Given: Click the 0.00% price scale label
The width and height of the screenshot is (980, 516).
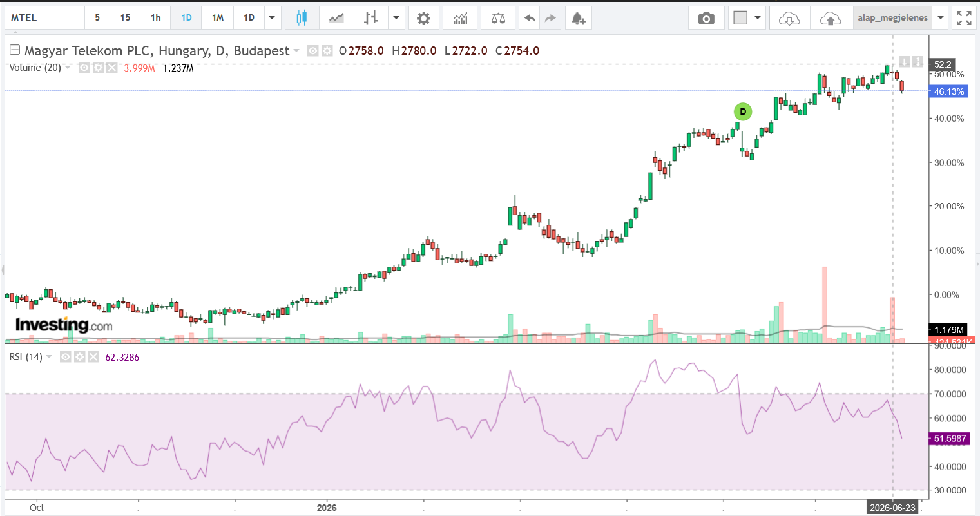Looking at the screenshot, I should point(947,295).
